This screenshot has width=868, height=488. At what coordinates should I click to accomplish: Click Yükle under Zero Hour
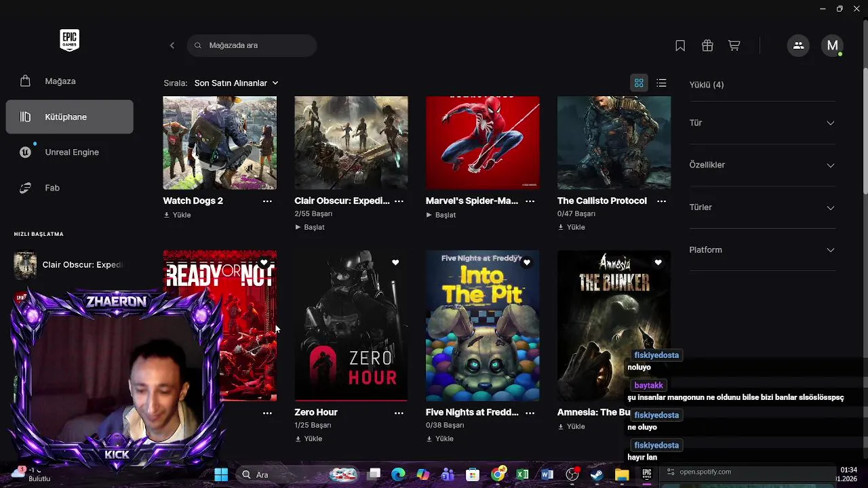click(x=309, y=439)
